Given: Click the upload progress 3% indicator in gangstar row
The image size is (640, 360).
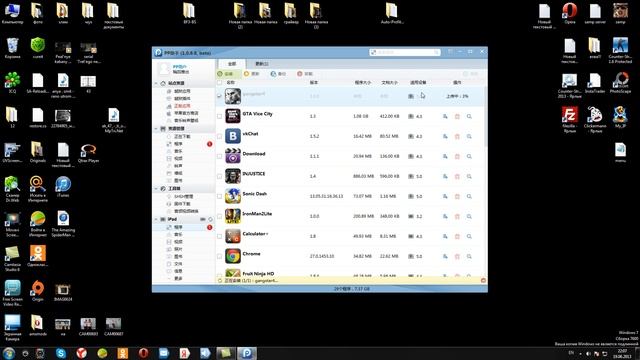Looking at the screenshot, I should point(457,96).
